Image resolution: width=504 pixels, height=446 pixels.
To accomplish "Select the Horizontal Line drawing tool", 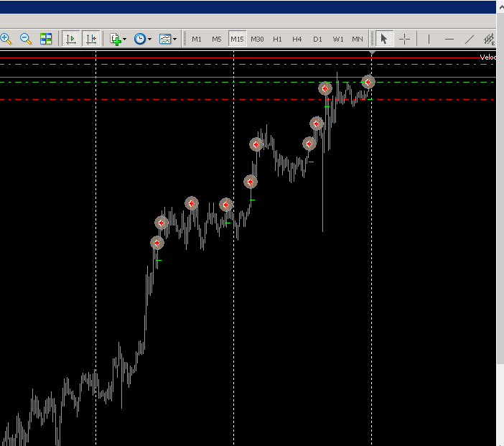I will pos(449,39).
